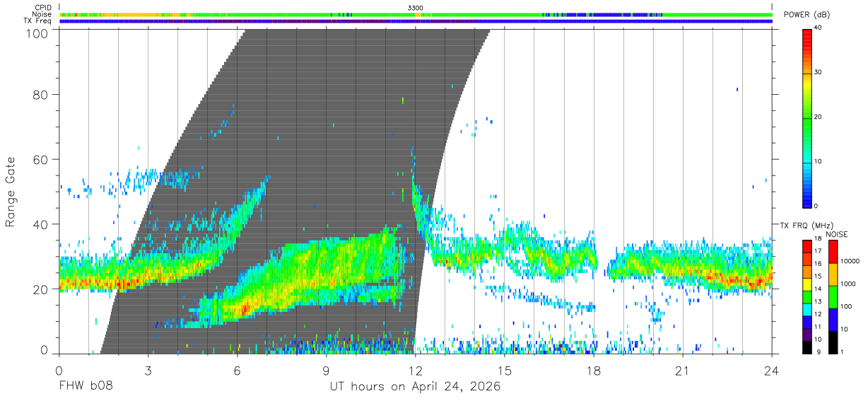This screenshot has width=868, height=401.
Task: Click the 18 tick on UT hours axis
Action: 593,371
